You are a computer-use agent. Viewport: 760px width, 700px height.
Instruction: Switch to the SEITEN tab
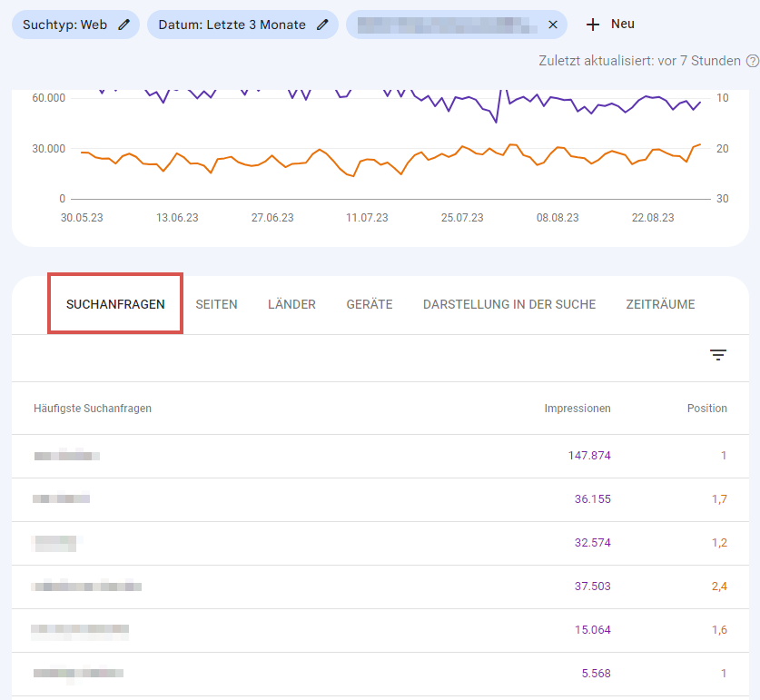[x=216, y=304]
